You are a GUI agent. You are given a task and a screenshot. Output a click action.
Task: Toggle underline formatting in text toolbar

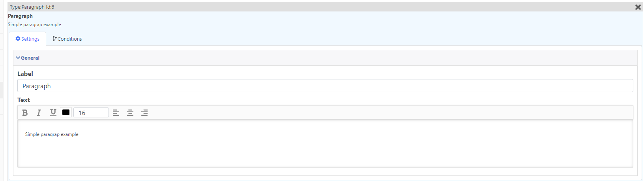click(x=53, y=113)
